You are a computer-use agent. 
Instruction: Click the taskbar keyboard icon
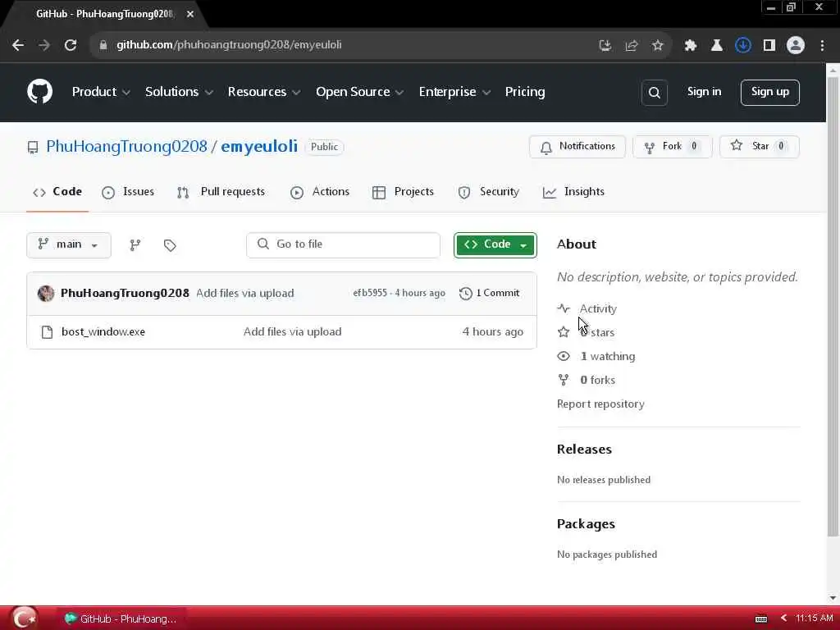coord(760,619)
